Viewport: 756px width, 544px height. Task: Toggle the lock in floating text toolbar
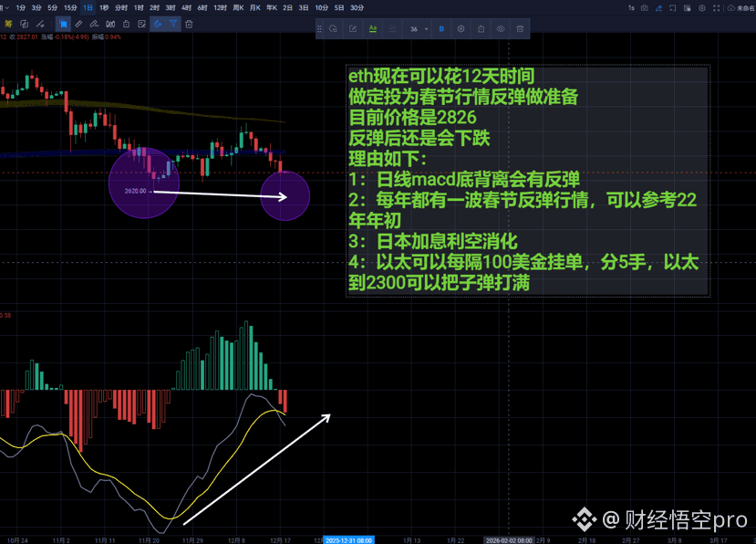[x=482, y=29]
